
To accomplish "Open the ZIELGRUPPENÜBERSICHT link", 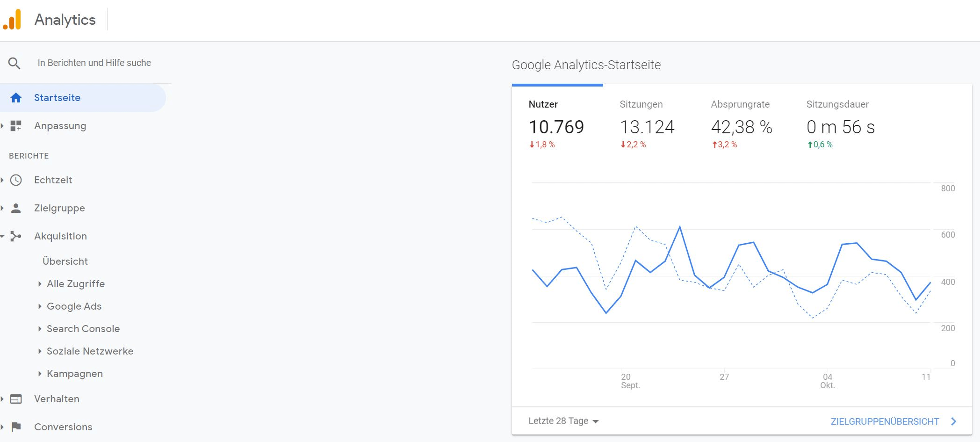I will coord(885,421).
